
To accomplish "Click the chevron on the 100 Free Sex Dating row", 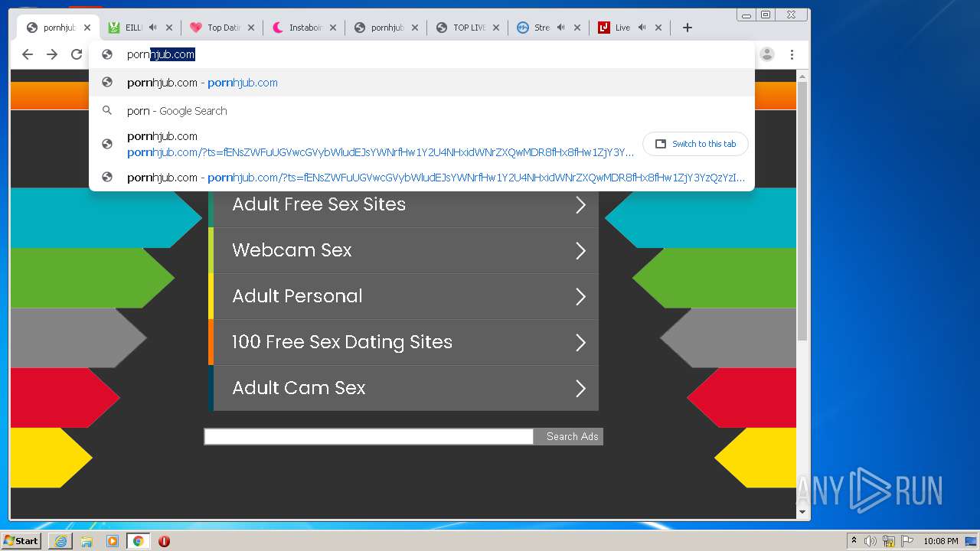I will pyautogui.click(x=580, y=343).
